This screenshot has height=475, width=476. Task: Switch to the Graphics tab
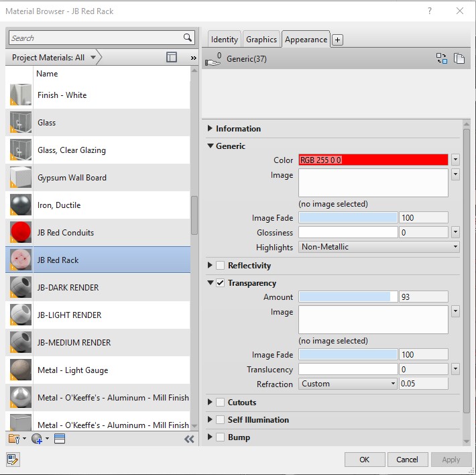point(261,40)
